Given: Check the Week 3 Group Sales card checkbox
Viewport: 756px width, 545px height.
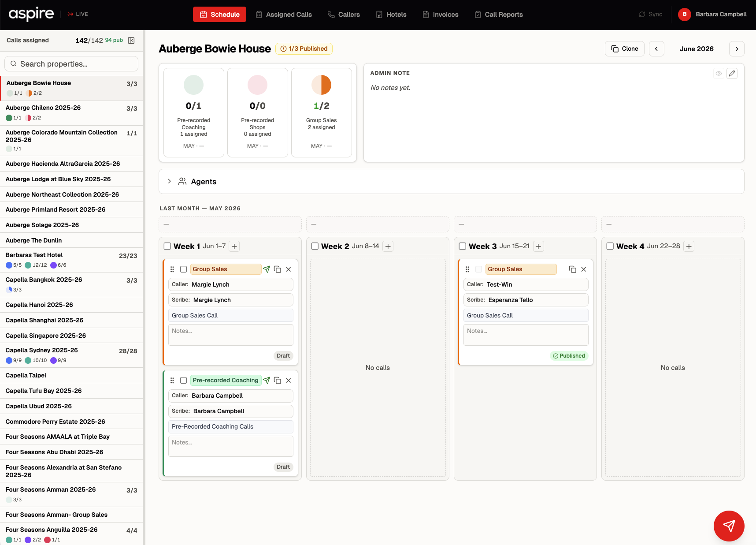Looking at the screenshot, I should (479, 269).
